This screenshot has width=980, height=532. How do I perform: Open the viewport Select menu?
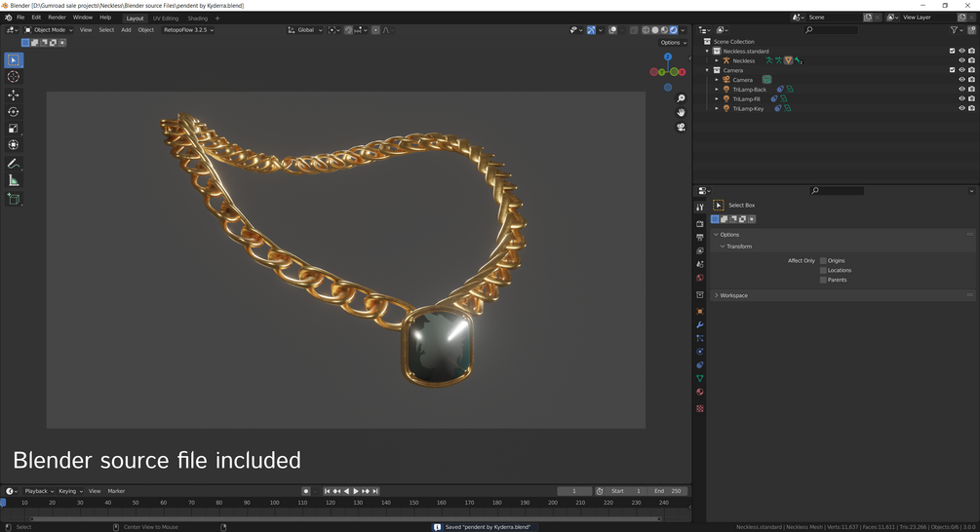[x=106, y=30]
